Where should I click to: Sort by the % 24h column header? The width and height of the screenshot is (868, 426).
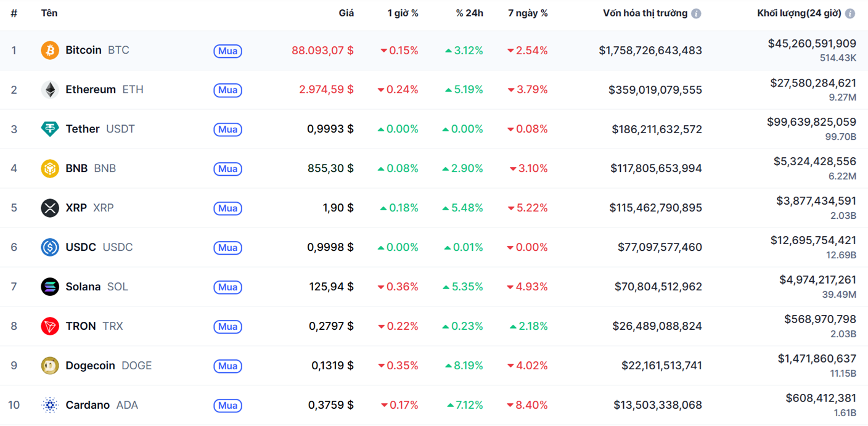coord(470,13)
